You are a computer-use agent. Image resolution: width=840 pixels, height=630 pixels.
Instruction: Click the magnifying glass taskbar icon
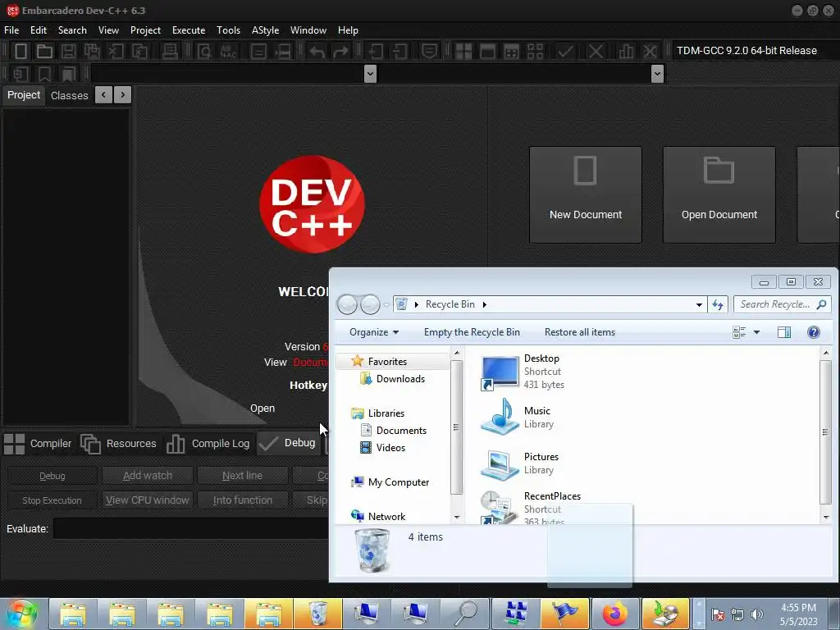pyautogui.click(x=465, y=614)
